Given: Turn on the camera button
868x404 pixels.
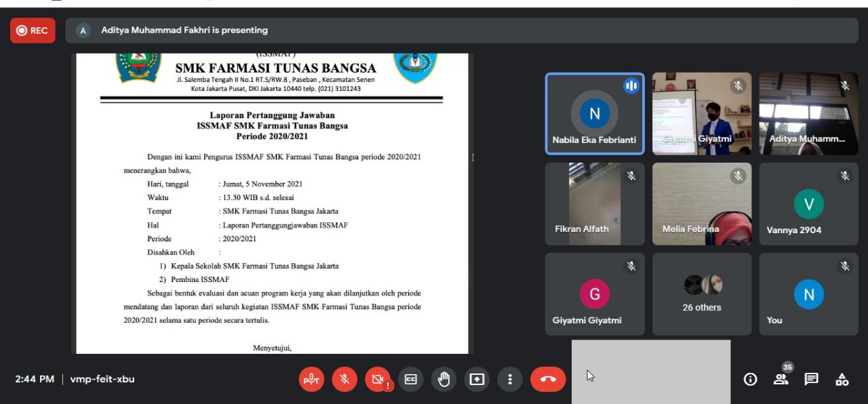Looking at the screenshot, I should point(378,380).
